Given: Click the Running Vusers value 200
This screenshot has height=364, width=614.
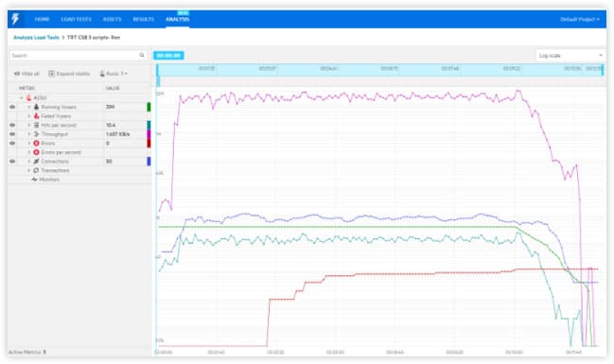Looking at the screenshot, I should pyautogui.click(x=110, y=107).
